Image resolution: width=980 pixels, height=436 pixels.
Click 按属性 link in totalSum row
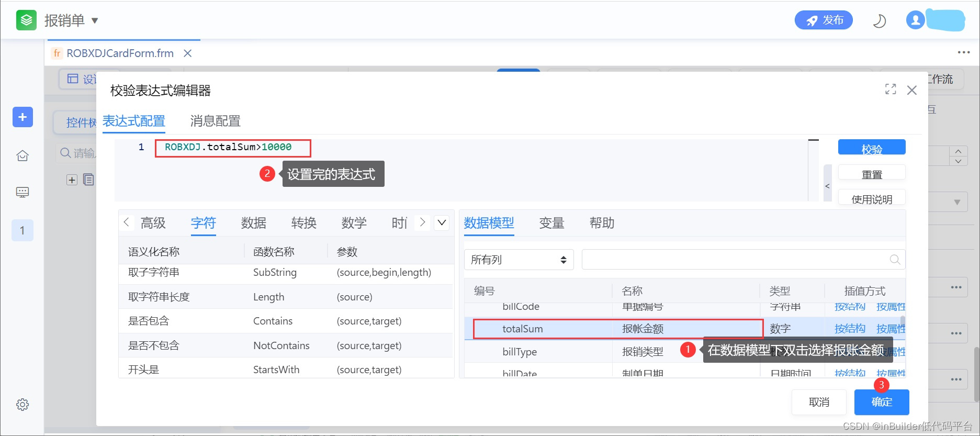891,329
